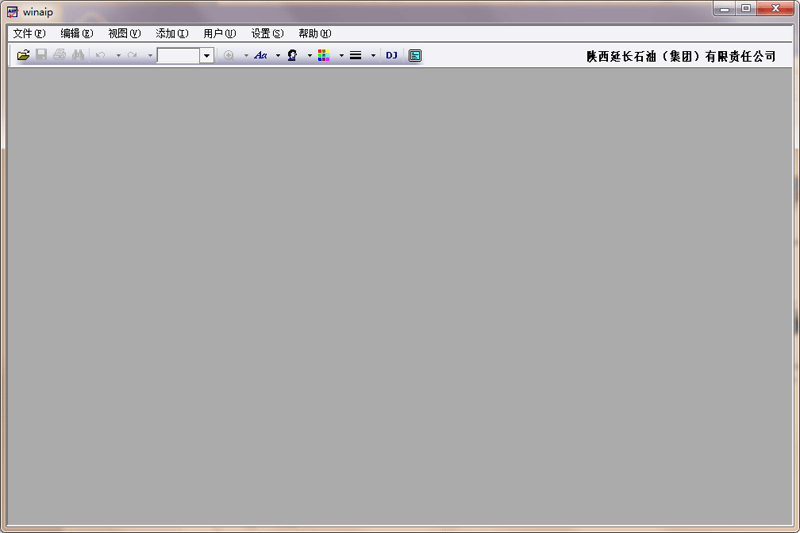800x533 pixels.
Task: Click the winaip application title icon
Action: click(12, 11)
